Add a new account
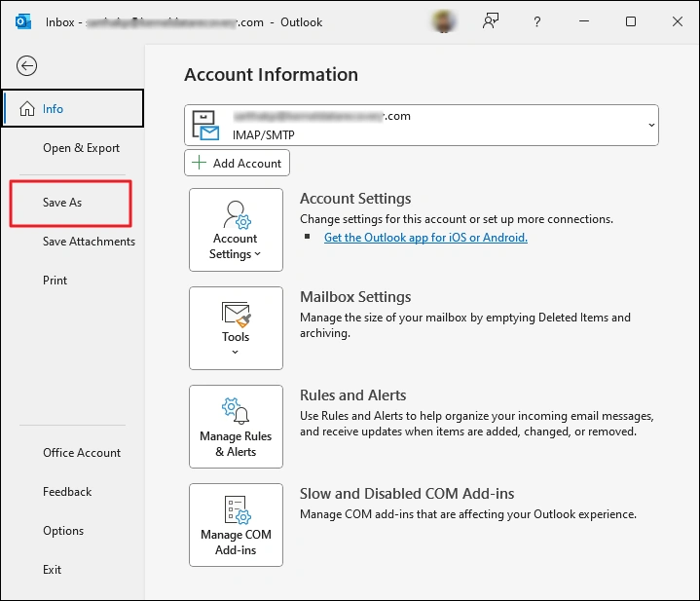700x601 pixels. pyautogui.click(x=237, y=163)
